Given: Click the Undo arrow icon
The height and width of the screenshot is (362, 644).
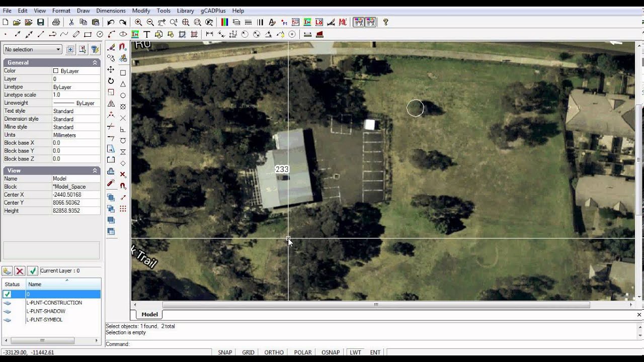Looking at the screenshot, I should pos(111,22).
